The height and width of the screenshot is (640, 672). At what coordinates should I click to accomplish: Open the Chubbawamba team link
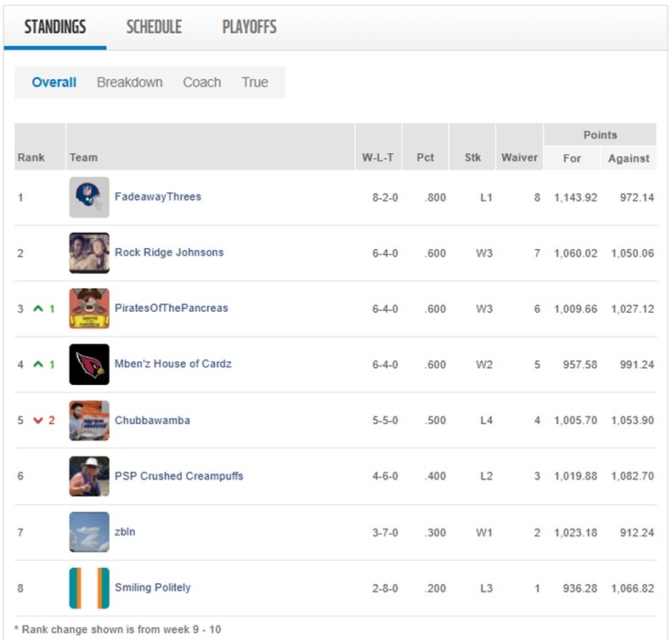pyautogui.click(x=152, y=421)
